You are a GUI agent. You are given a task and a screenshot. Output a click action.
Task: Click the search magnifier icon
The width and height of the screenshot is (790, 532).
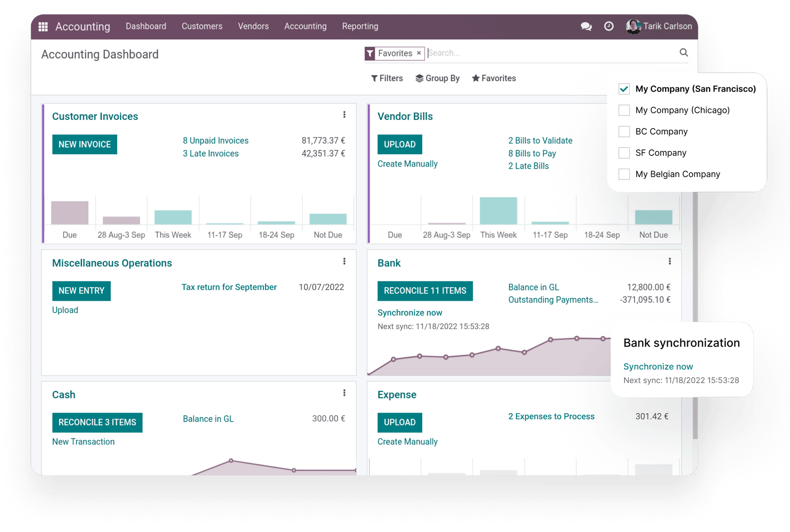pos(683,53)
